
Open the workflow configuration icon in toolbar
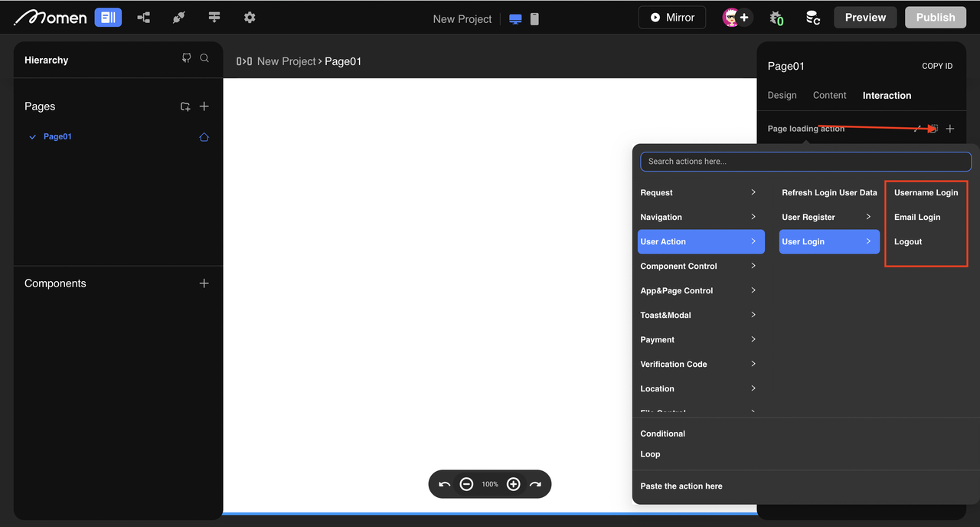214,17
